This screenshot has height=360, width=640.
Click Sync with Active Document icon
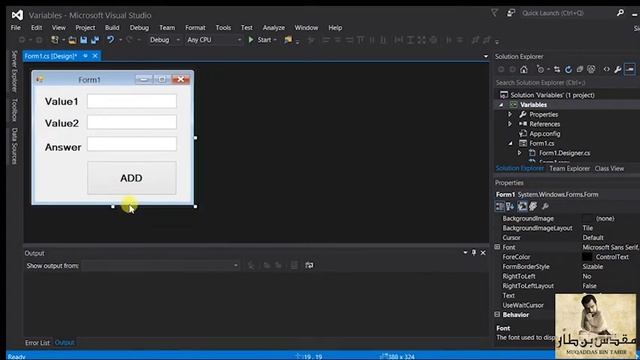coord(557,70)
